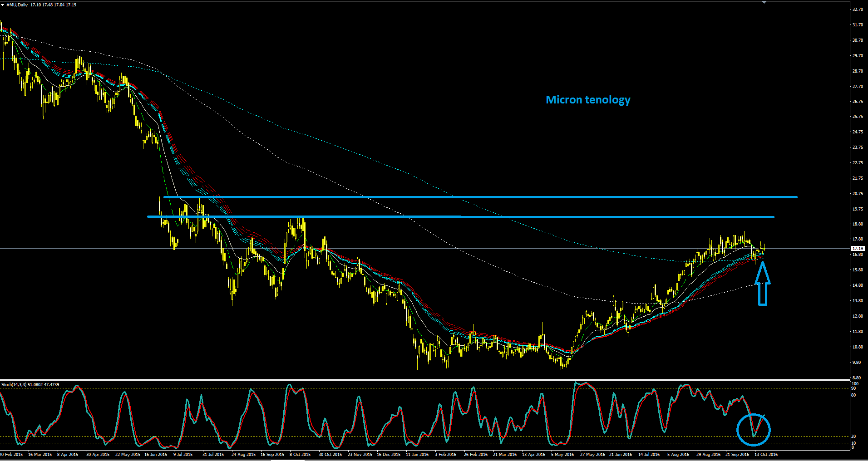Click the #MU,Daily chart title text
The width and height of the screenshot is (868, 461).
pos(17,5)
